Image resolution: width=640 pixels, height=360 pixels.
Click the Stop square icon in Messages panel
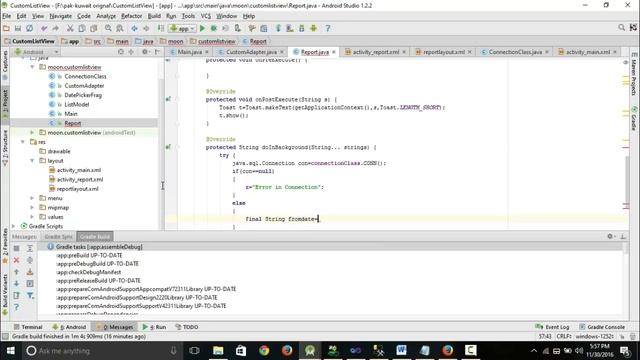16,248
